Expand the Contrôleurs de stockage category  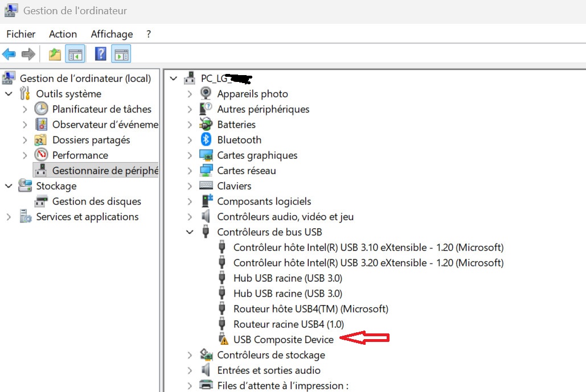pyautogui.click(x=190, y=355)
